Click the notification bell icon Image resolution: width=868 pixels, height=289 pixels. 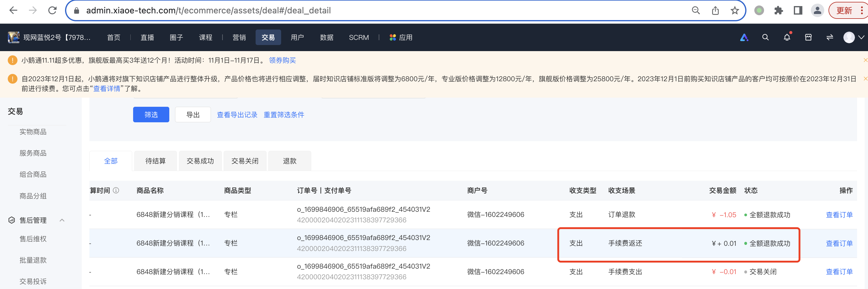[x=787, y=37]
